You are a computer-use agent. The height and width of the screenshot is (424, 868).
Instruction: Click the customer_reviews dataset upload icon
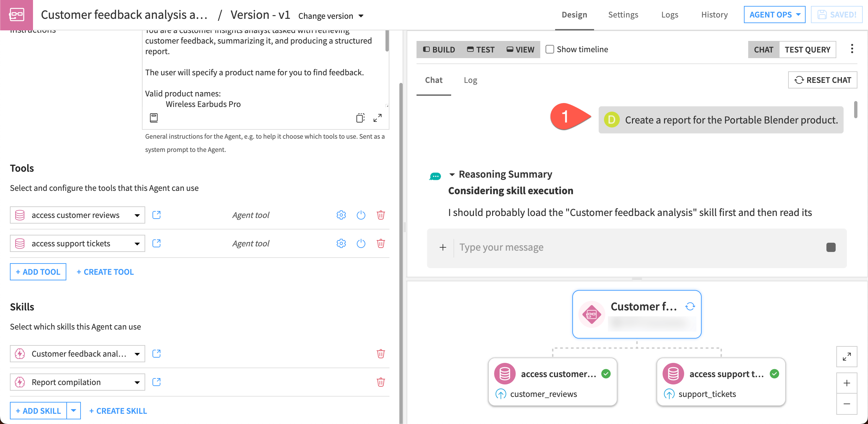tap(500, 394)
